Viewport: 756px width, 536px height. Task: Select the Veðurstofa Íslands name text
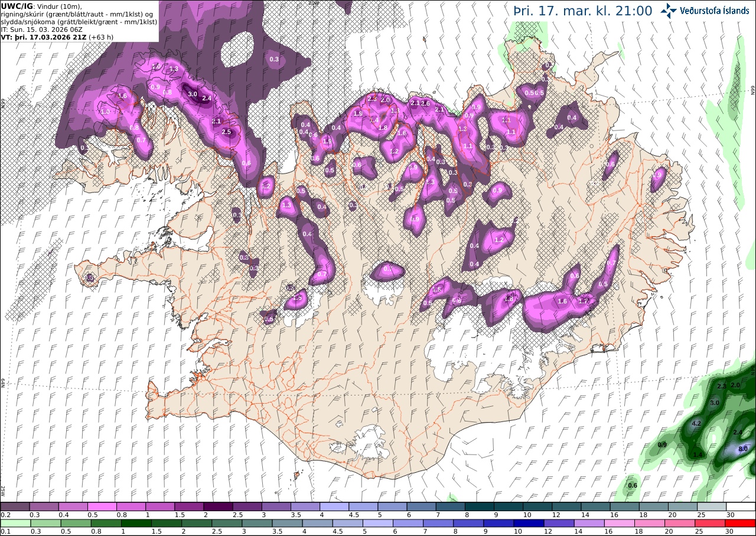coord(715,11)
